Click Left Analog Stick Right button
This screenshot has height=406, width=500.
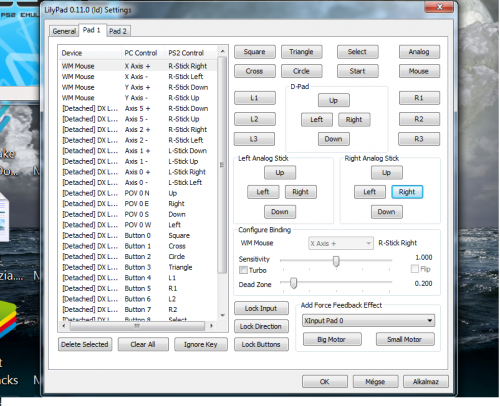click(x=301, y=192)
